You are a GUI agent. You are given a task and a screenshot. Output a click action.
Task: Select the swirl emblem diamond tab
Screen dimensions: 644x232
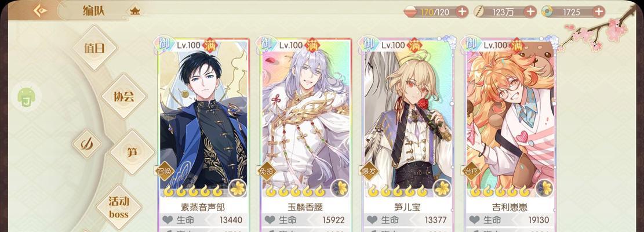click(x=87, y=144)
